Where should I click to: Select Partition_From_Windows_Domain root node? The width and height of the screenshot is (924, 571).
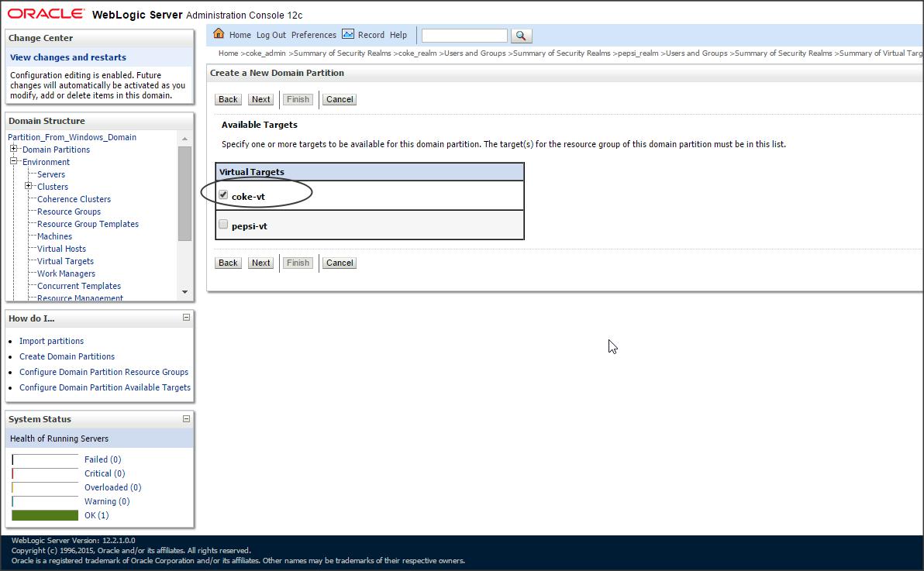72,136
